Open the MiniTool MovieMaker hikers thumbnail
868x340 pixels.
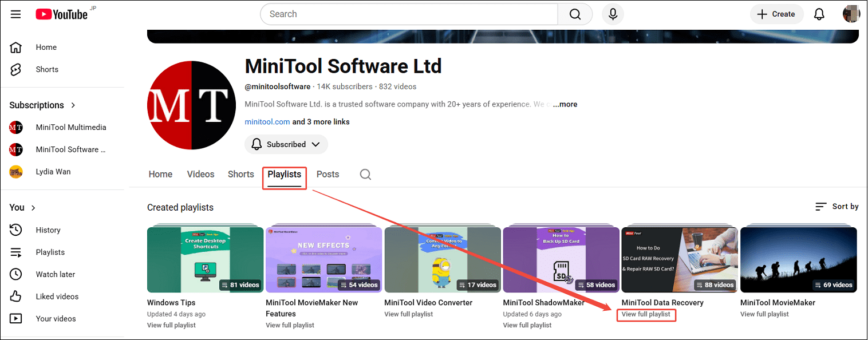[x=799, y=260]
